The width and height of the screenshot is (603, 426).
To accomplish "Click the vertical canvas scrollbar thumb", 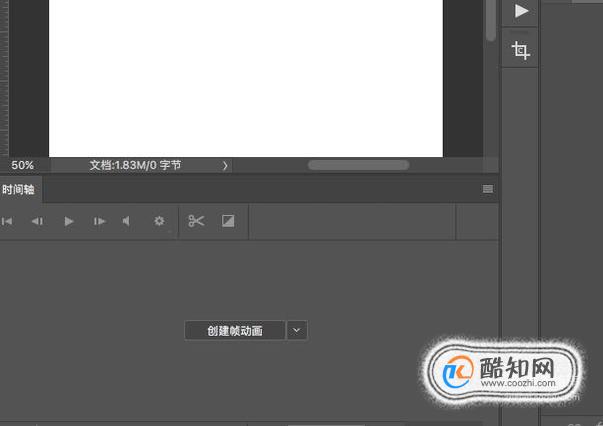I will (x=491, y=19).
